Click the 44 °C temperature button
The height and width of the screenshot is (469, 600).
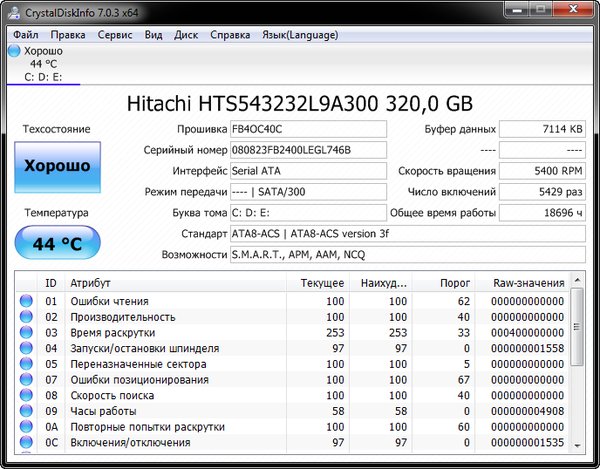(57, 243)
